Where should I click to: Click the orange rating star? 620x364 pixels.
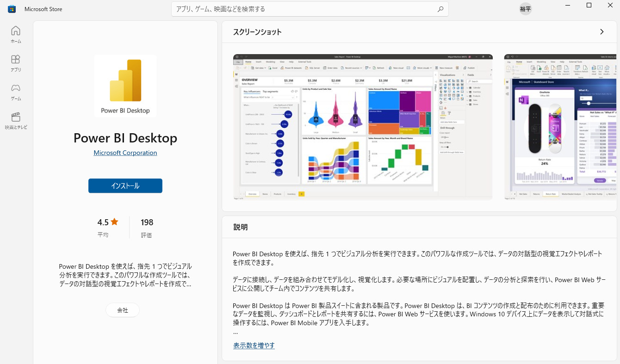coord(114,222)
